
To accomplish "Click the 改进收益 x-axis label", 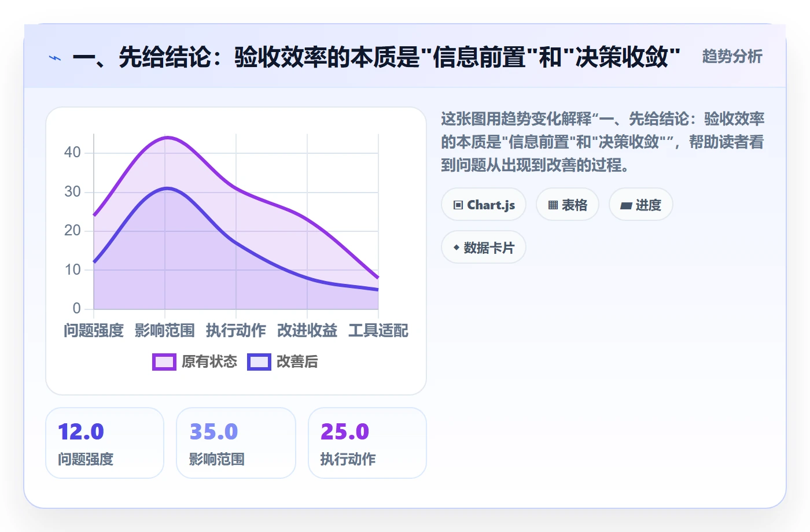I will [x=307, y=331].
